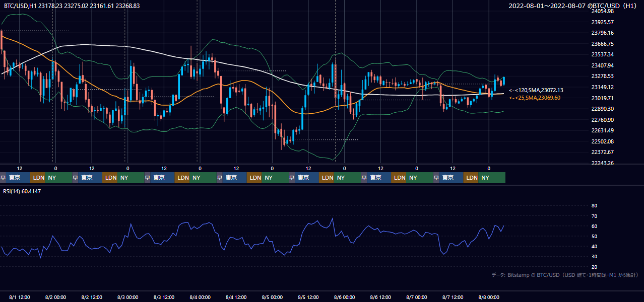644x302 pixels.
Task: Click the 8/3 00:00 time label
Action: point(128,297)
